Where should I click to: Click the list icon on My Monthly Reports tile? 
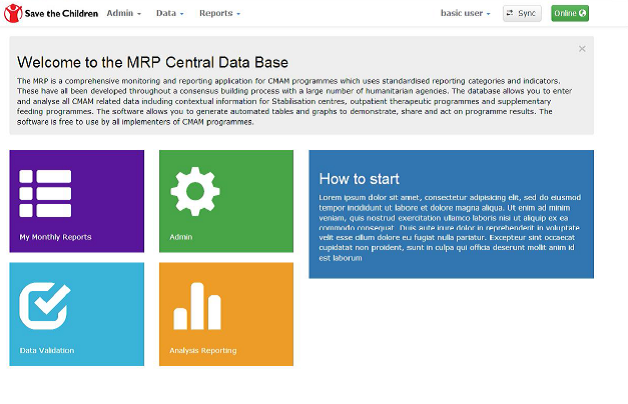pos(45,193)
